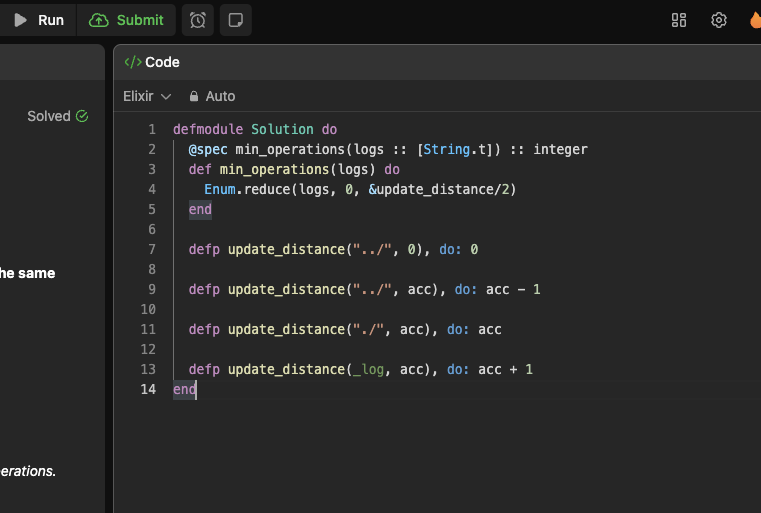Click the Auto lock indicator
The width and height of the screenshot is (761, 513).
tap(212, 96)
